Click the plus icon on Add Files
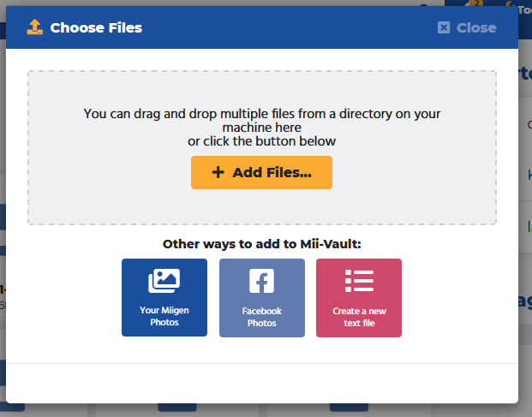Viewport: 532px width, 417px height. click(x=218, y=172)
